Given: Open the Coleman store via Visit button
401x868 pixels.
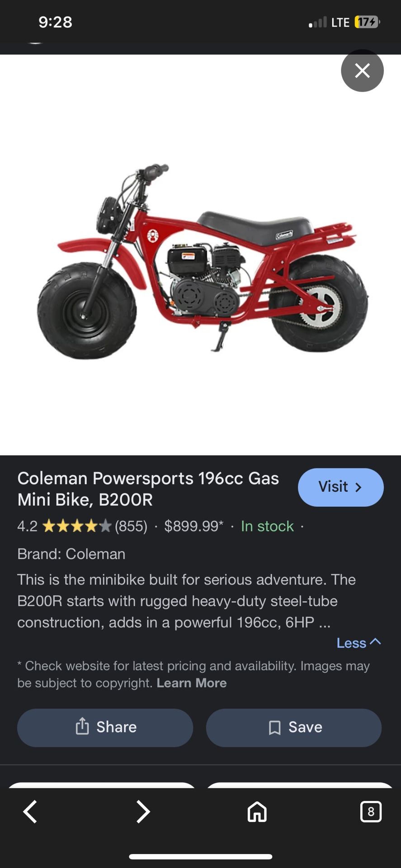Looking at the screenshot, I should 340,487.
